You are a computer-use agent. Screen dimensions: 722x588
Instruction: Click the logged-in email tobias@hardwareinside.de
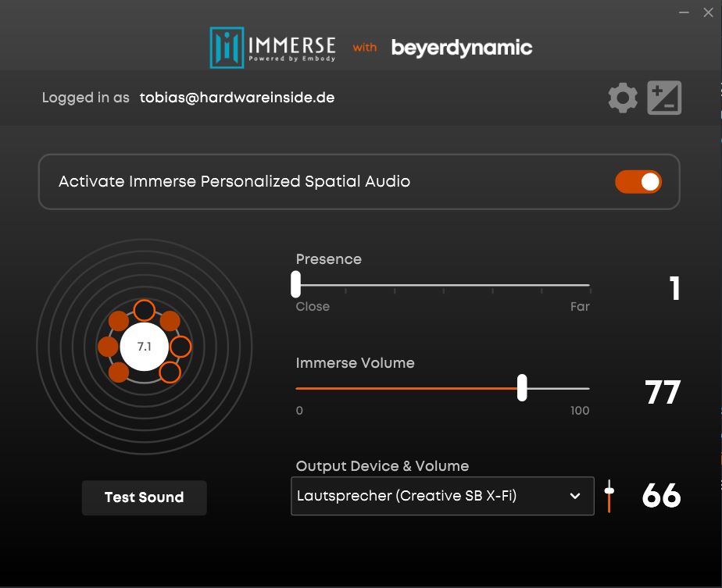[237, 98]
